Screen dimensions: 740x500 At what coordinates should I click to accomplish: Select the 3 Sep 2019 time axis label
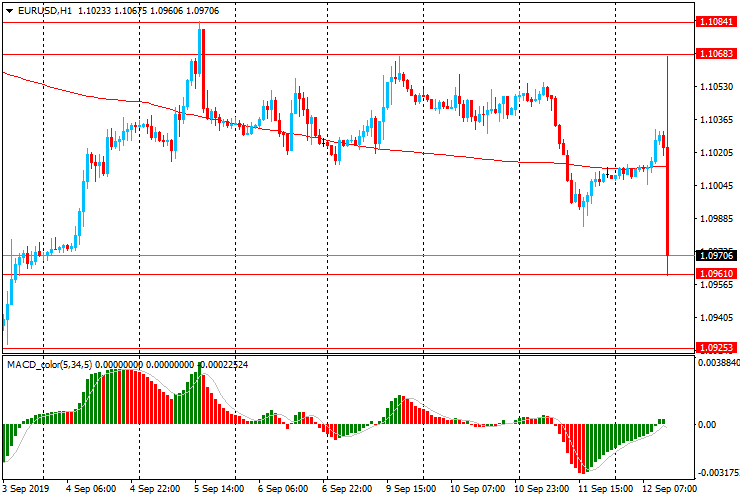coord(25,488)
